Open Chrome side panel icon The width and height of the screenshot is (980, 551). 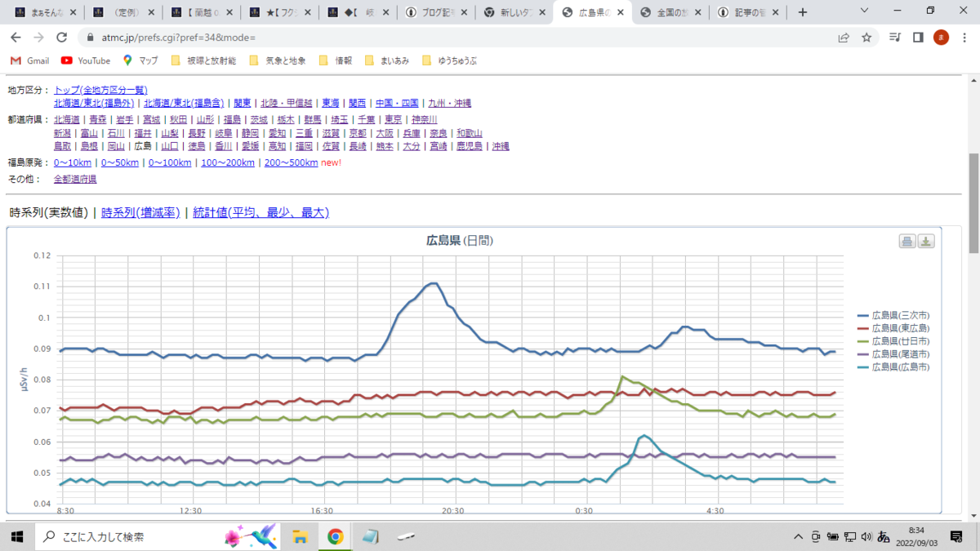click(918, 38)
